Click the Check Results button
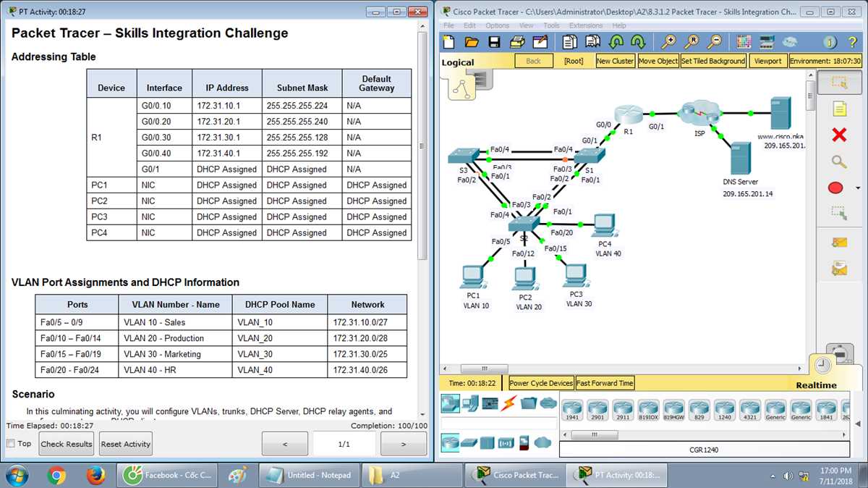The image size is (868, 488). coord(67,444)
